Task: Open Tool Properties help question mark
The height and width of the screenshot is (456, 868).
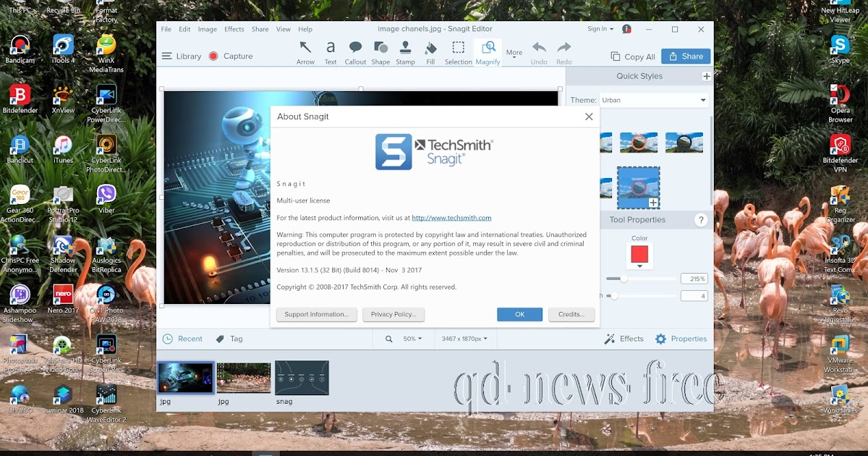Action: (700, 220)
